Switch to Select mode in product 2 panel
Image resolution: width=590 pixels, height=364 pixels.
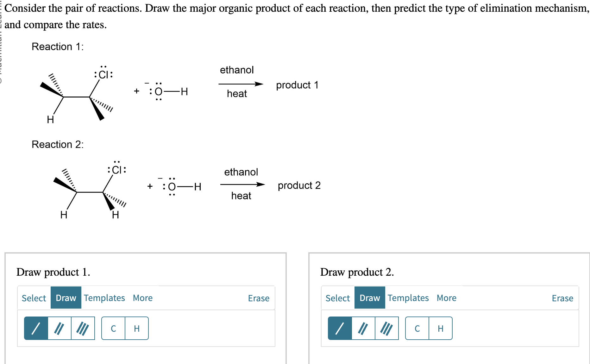tap(337, 298)
